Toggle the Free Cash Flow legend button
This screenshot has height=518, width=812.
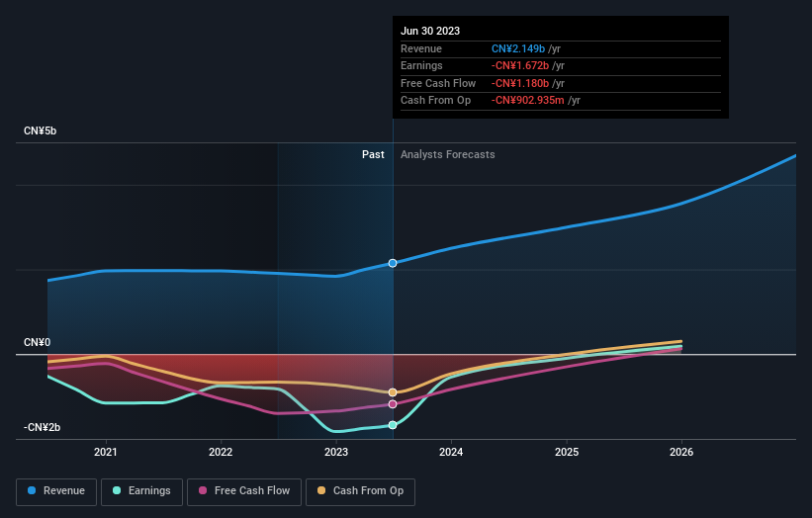[244, 491]
